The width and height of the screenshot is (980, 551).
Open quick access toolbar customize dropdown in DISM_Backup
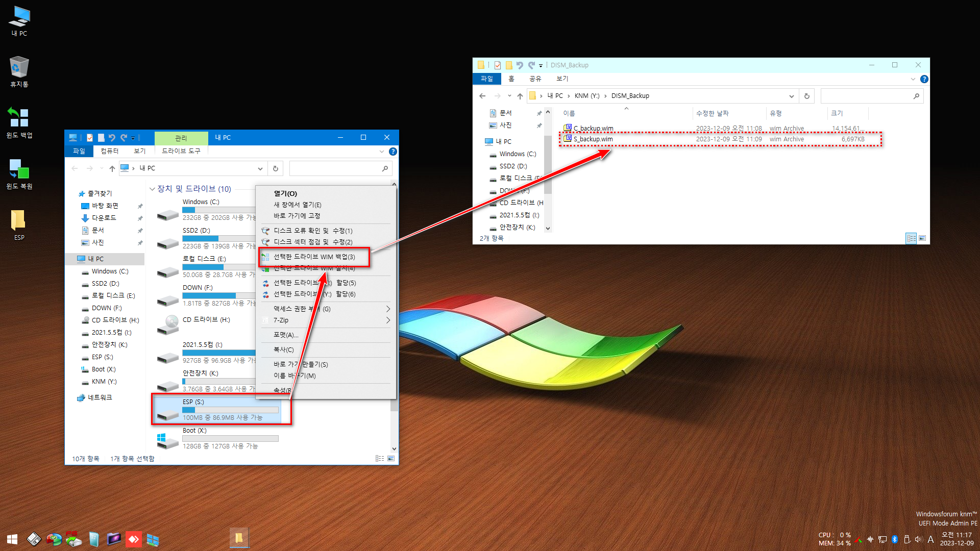[x=541, y=65]
